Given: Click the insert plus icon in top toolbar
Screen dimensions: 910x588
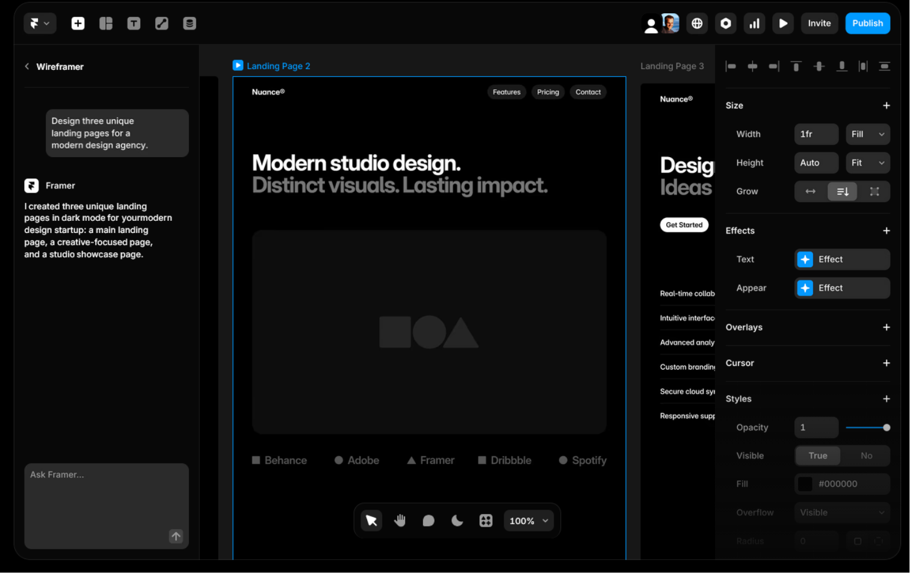Looking at the screenshot, I should pyautogui.click(x=78, y=23).
